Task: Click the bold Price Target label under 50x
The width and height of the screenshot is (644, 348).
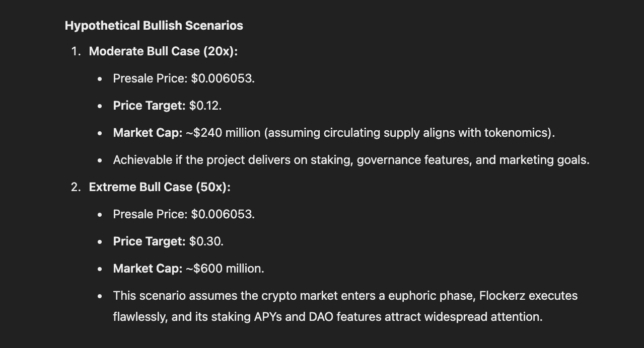Action: (x=149, y=241)
